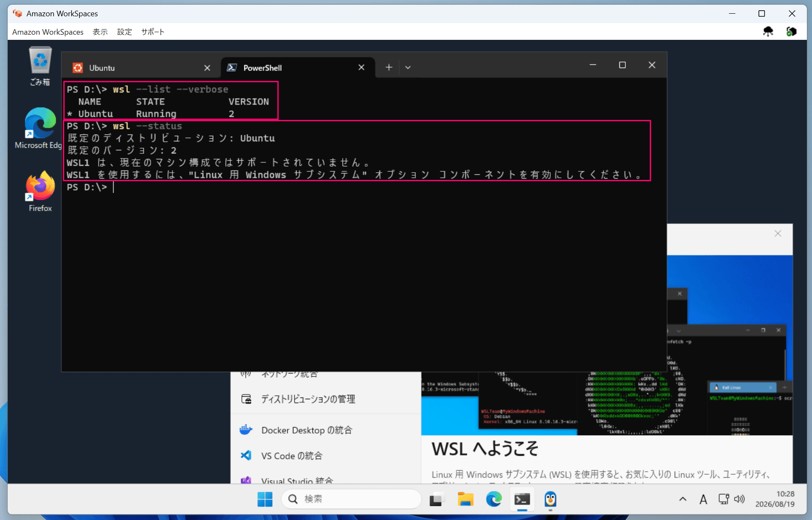Click the distribution management icon
812x520 pixels.
(x=246, y=399)
